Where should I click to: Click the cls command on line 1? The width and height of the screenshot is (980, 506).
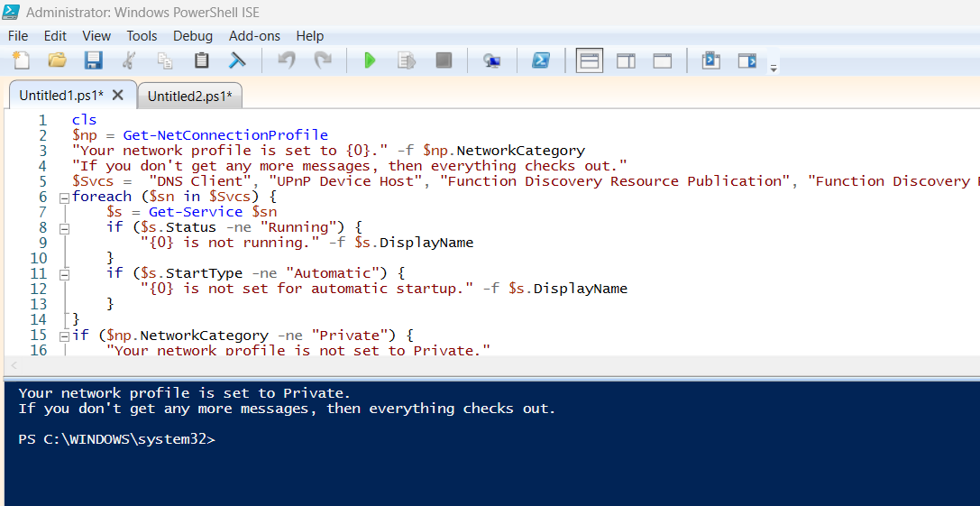point(85,120)
